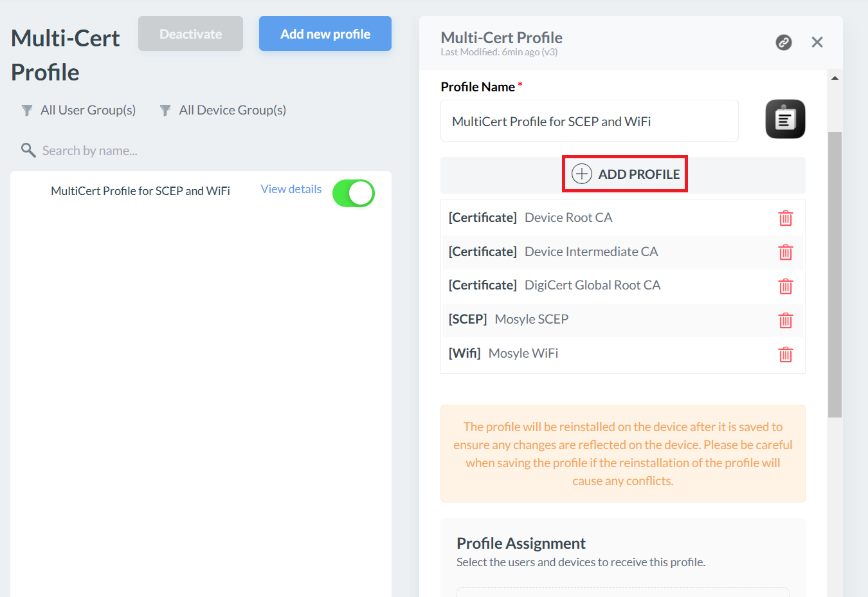Remove the Mosyle SCEP payload
This screenshot has height=597, width=868.
(786, 320)
